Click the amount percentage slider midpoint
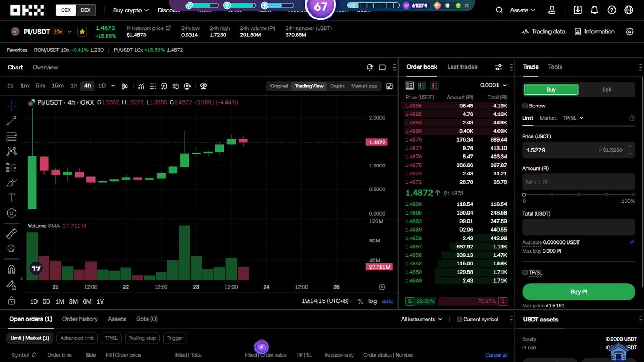Viewport: 644px width, 362px height. (579, 195)
